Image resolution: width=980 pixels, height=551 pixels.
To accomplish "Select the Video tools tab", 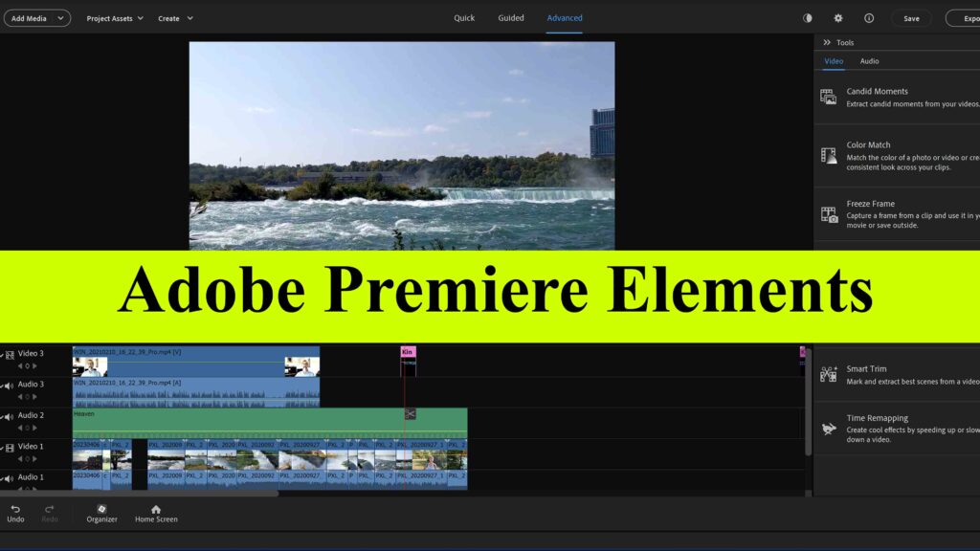I will (x=834, y=61).
